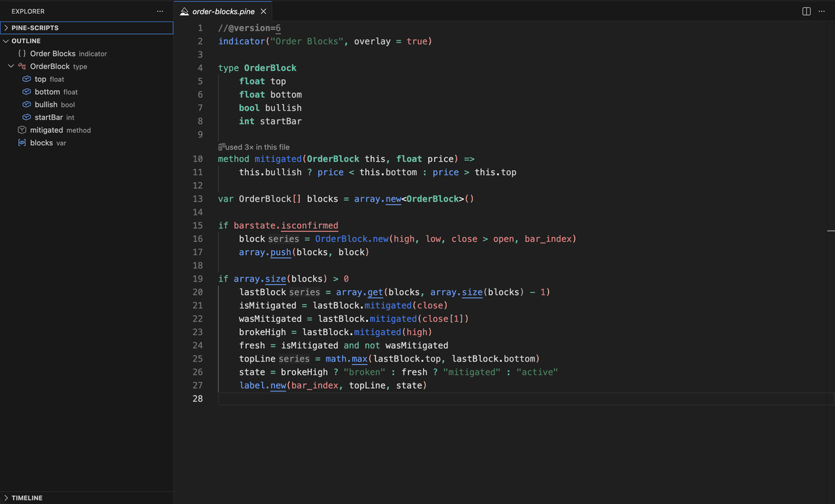Collapse the OrderBlock type node
835x504 pixels.
10,67
